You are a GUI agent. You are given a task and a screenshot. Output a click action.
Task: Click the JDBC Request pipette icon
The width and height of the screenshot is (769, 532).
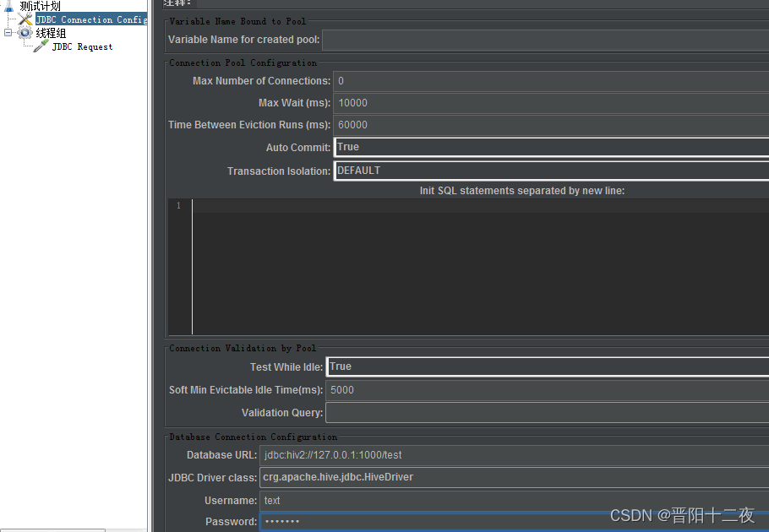click(x=41, y=46)
